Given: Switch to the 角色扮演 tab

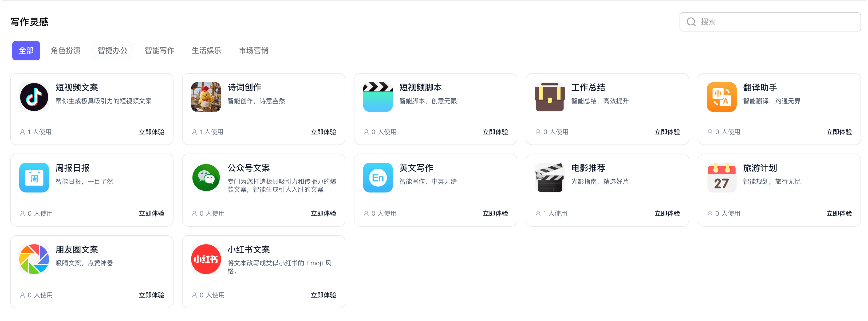Looking at the screenshot, I should pos(66,50).
